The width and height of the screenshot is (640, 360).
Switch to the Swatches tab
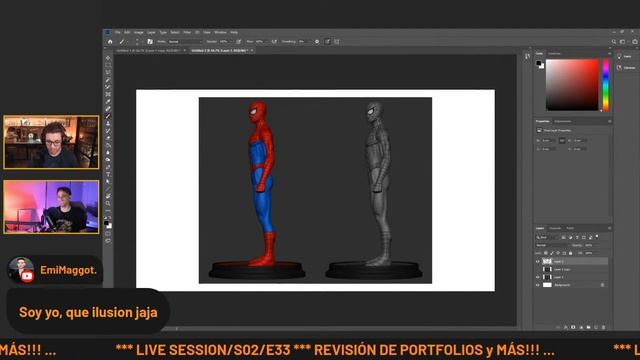[x=554, y=53]
